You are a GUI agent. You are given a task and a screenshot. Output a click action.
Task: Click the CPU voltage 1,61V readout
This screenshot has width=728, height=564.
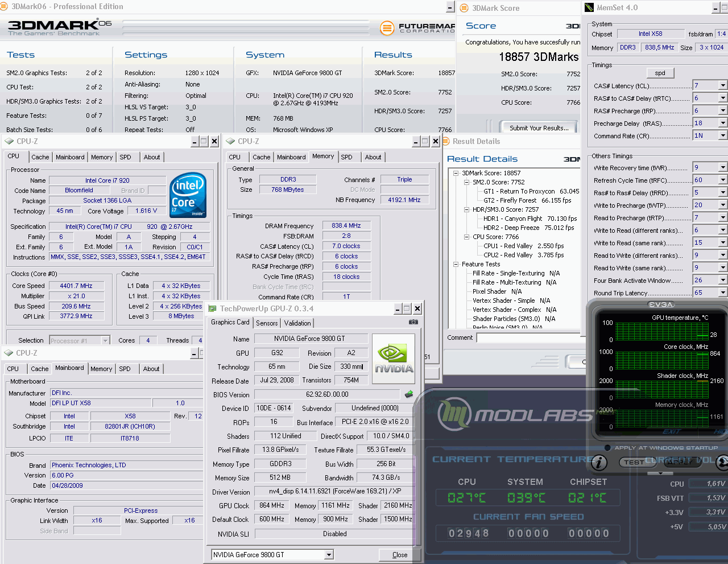[x=707, y=484]
